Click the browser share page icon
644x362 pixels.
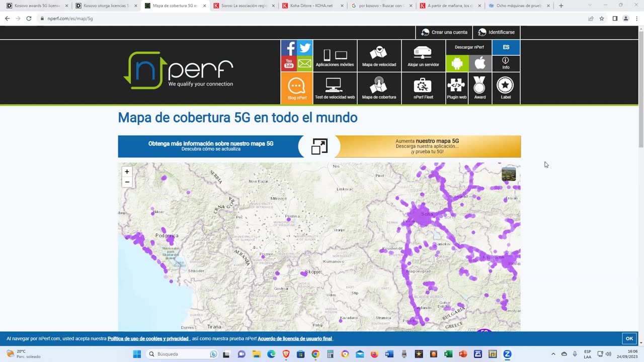[591, 19]
